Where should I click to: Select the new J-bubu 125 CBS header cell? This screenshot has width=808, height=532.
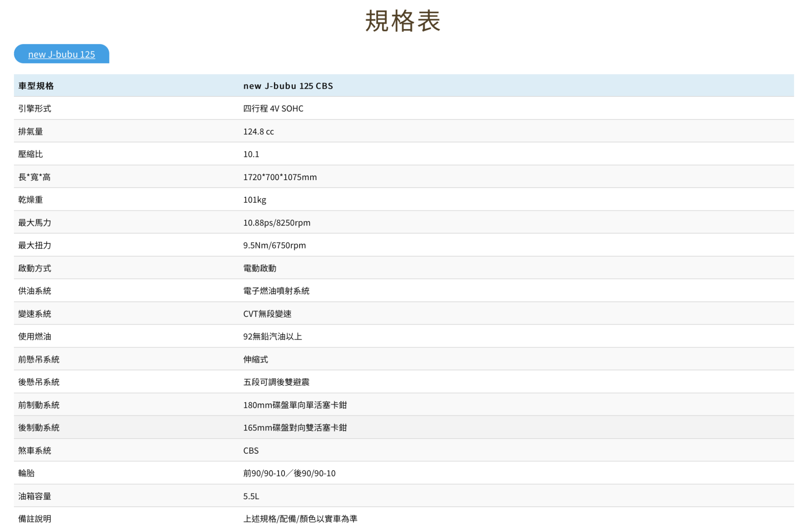coord(288,86)
